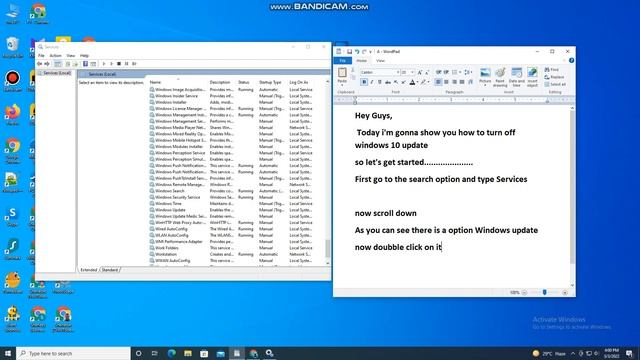Switch to the Extended tab in Services
640x360 pixels.
[x=89, y=270]
